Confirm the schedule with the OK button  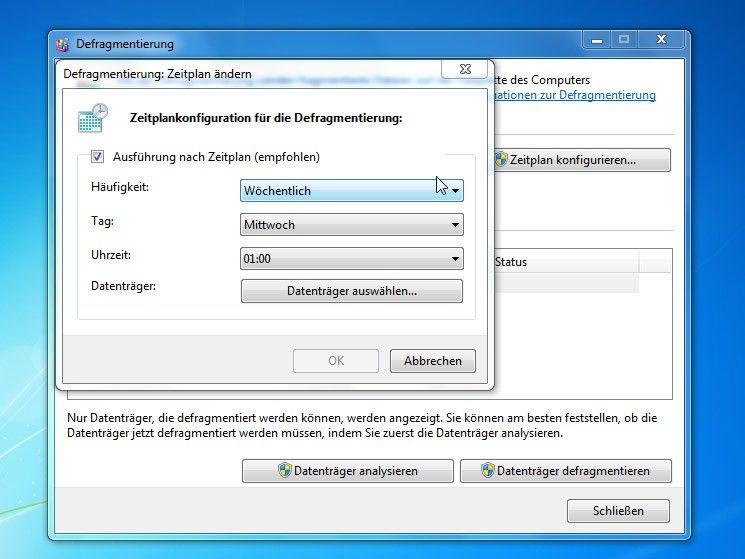click(335, 361)
